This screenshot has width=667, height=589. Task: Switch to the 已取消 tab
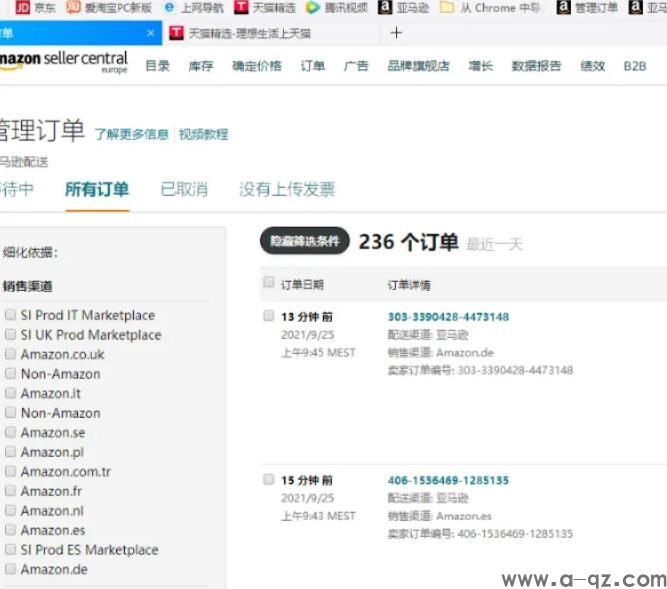(x=184, y=190)
